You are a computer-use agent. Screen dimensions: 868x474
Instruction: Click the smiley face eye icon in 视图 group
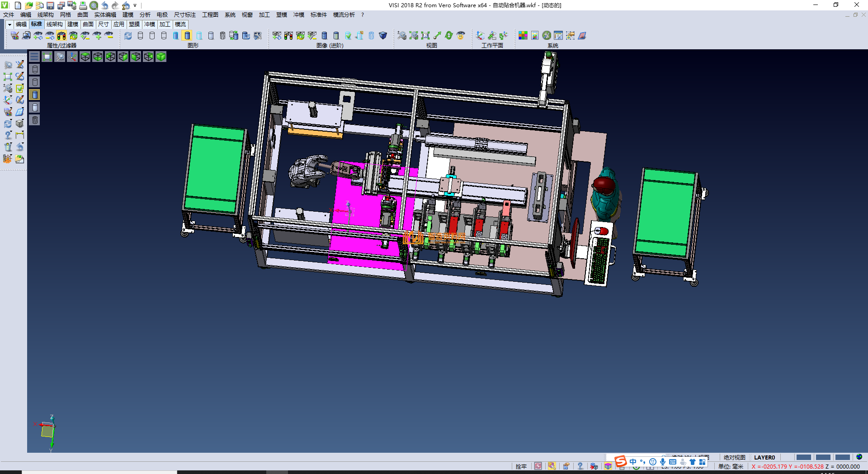[x=461, y=35]
